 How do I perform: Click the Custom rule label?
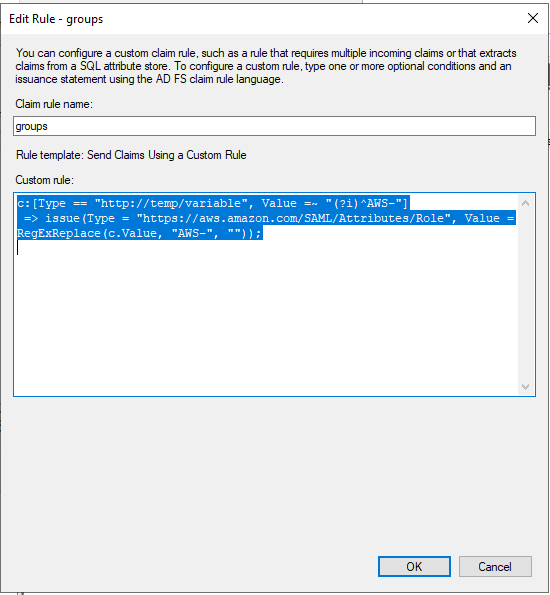pos(44,180)
